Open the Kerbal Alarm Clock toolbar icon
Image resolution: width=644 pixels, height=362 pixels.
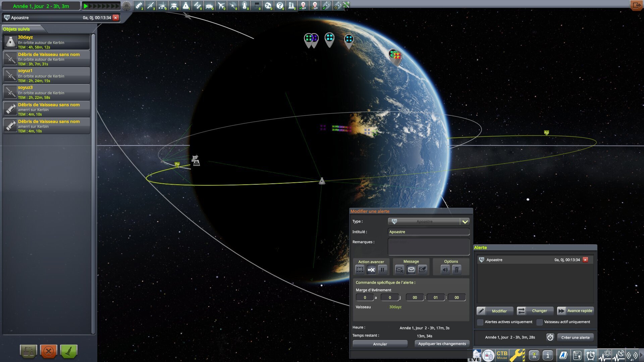click(590, 355)
